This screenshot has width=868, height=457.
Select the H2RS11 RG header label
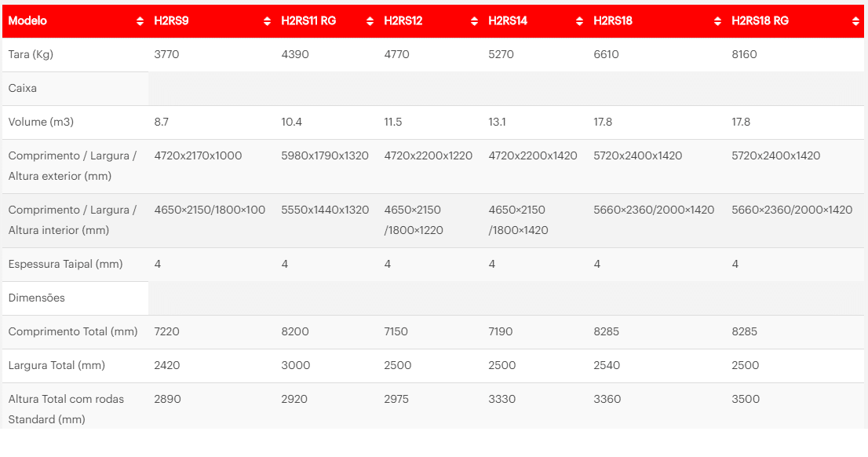[308, 20]
